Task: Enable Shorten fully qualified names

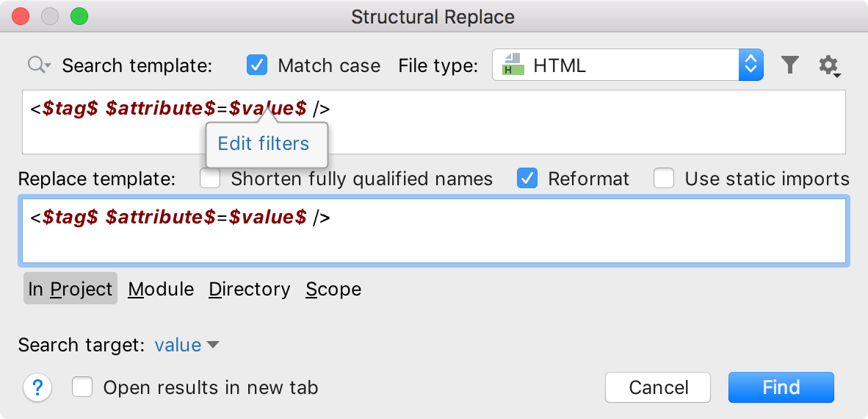Action: (x=211, y=179)
